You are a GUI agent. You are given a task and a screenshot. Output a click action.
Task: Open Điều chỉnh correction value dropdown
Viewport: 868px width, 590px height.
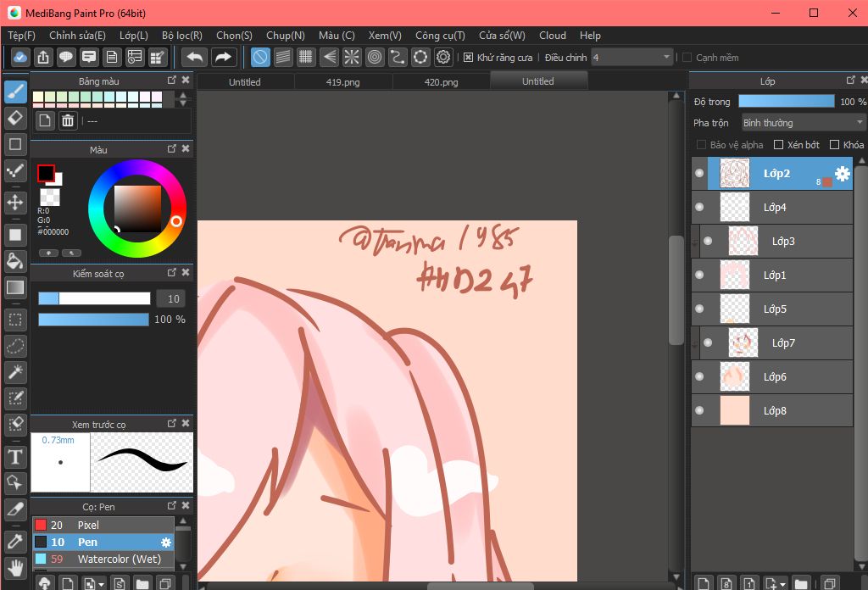coord(632,58)
